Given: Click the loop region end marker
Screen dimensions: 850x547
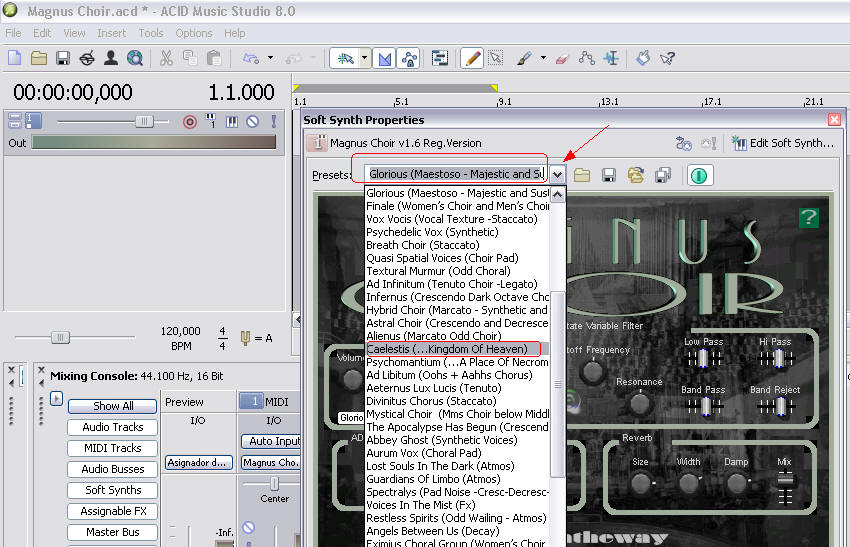Looking at the screenshot, I should click(494, 88).
